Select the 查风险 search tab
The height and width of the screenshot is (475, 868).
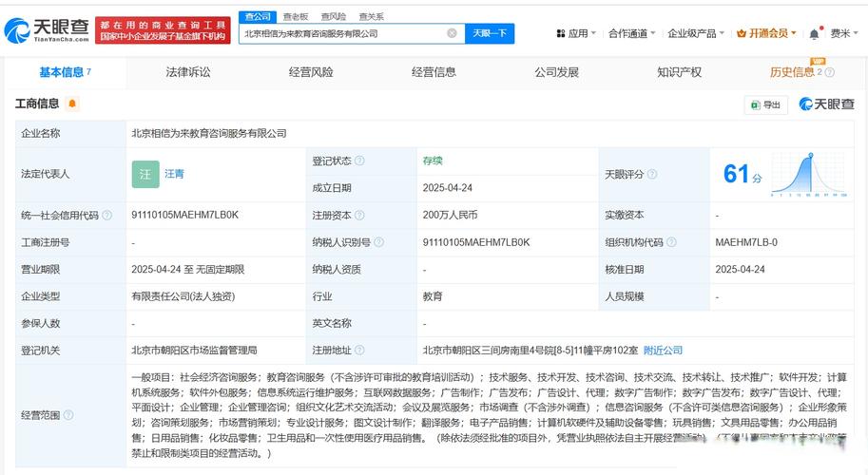coord(334,16)
